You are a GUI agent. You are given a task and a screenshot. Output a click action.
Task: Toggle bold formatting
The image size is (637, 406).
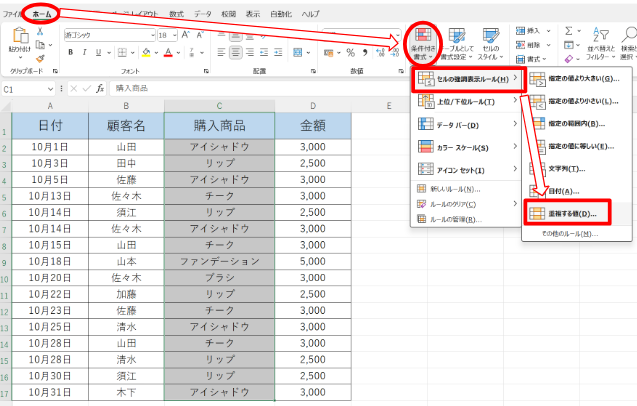click(x=69, y=52)
